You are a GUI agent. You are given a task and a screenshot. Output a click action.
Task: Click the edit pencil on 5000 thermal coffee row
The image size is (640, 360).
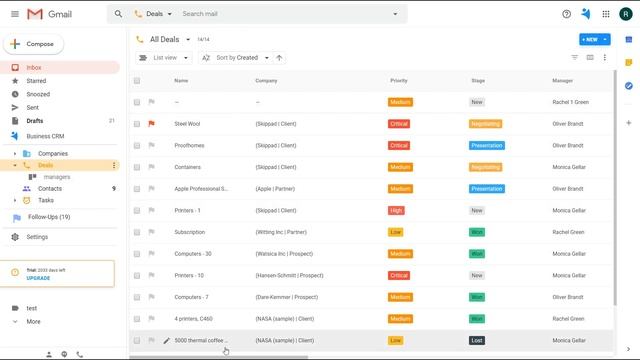(x=166, y=340)
